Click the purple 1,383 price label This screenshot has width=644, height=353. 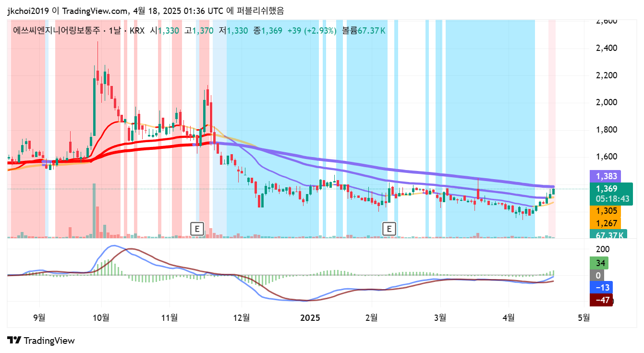pos(606,176)
